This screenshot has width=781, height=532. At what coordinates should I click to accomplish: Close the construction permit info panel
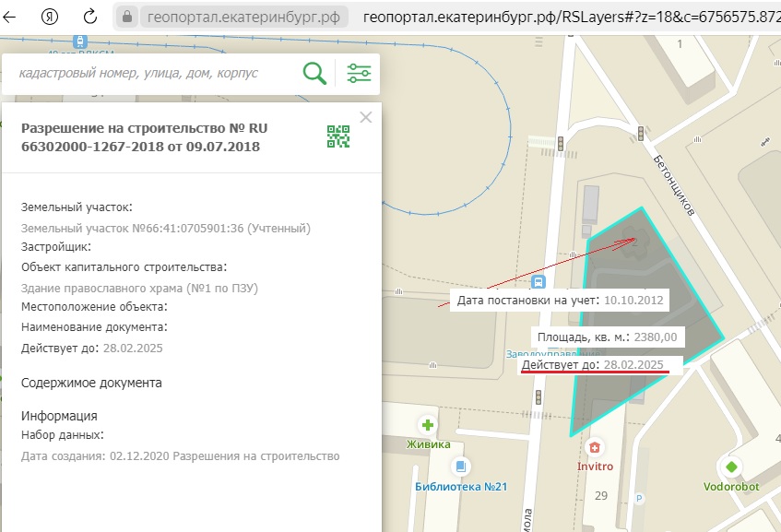[366, 117]
